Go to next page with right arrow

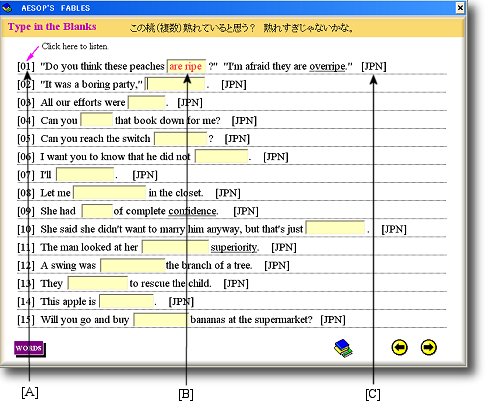click(x=428, y=348)
